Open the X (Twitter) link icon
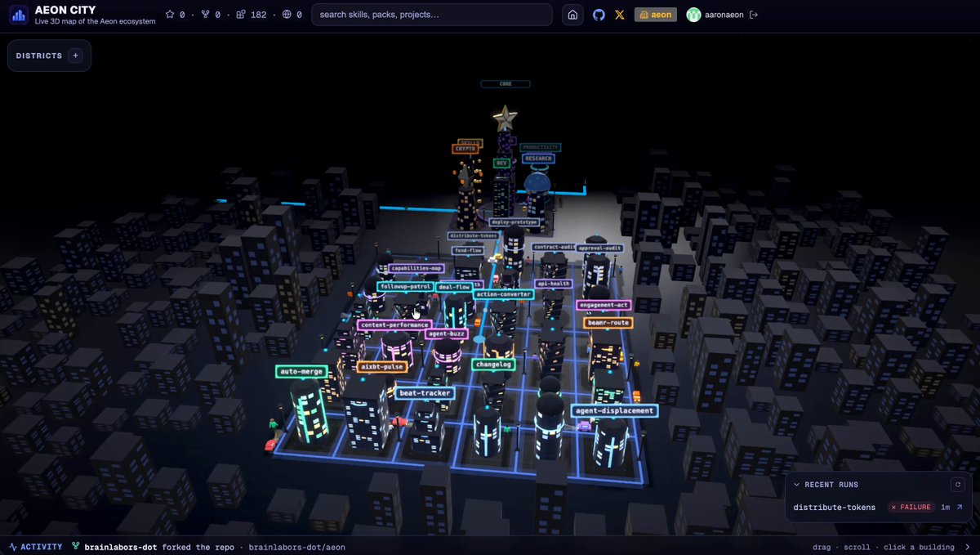 pos(620,15)
